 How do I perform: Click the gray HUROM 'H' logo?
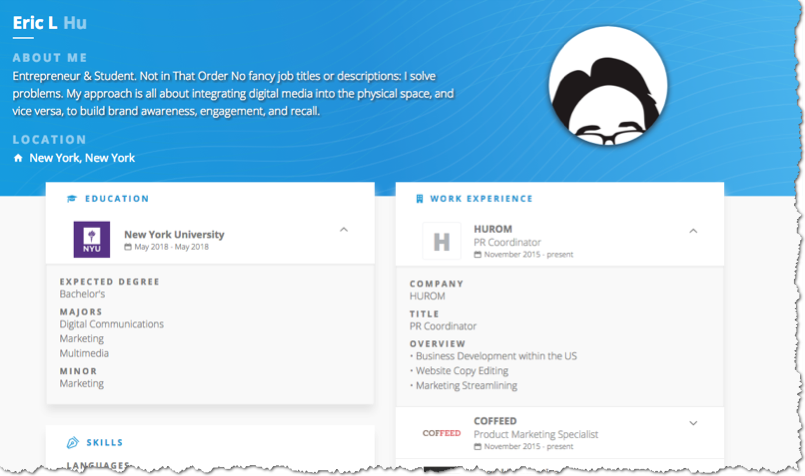pos(441,241)
